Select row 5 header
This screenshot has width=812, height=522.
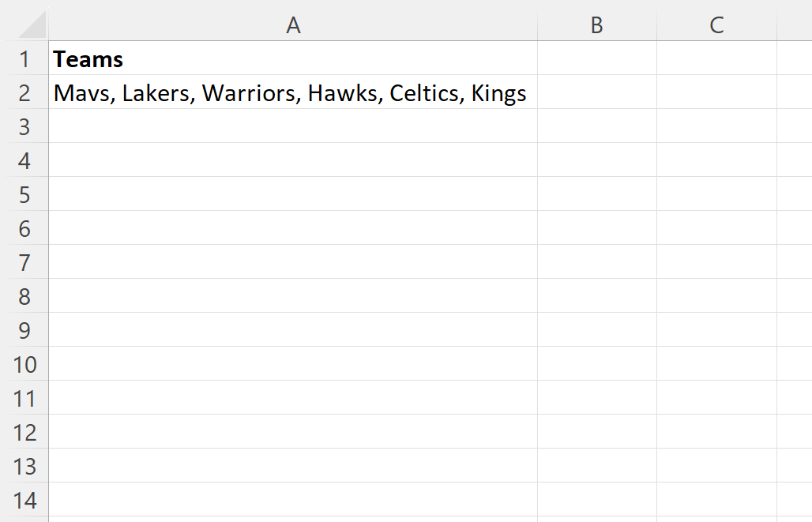point(24,194)
